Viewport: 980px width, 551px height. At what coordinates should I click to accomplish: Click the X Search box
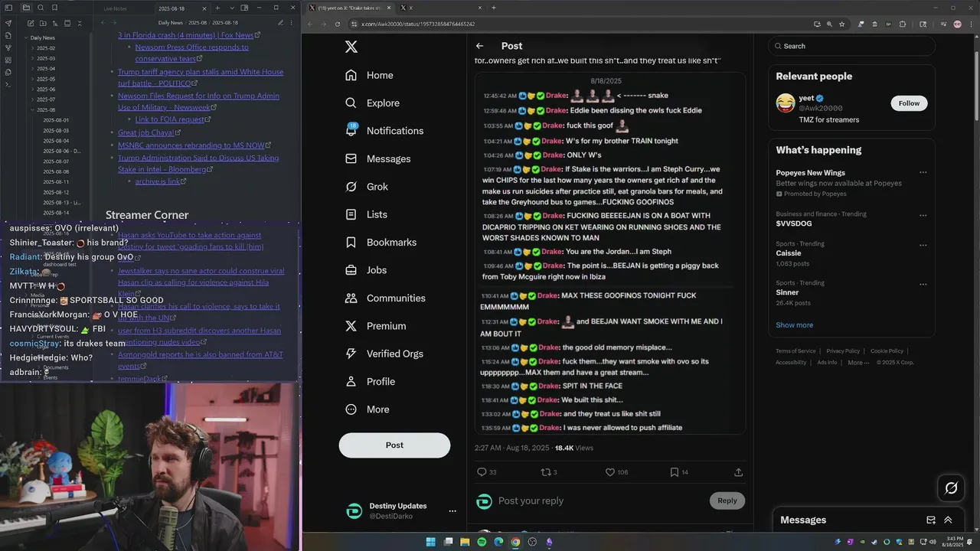pyautogui.click(x=851, y=46)
